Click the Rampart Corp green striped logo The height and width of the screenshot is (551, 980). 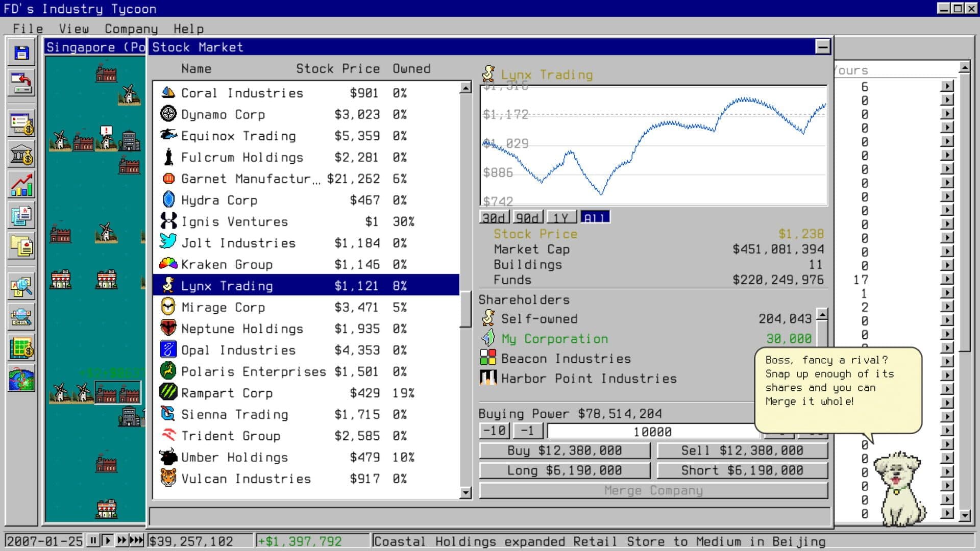click(168, 392)
